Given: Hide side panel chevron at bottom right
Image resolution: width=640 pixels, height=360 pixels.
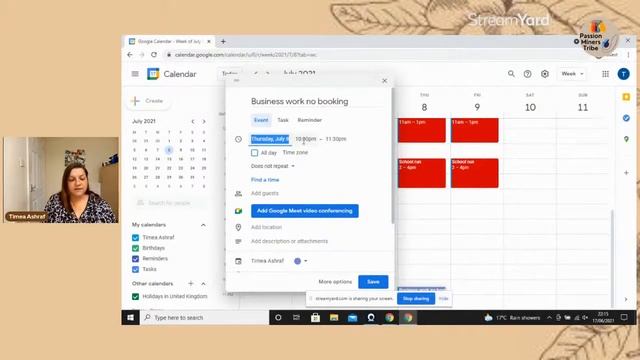Looking at the screenshot, I should click(x=626, y=299).
